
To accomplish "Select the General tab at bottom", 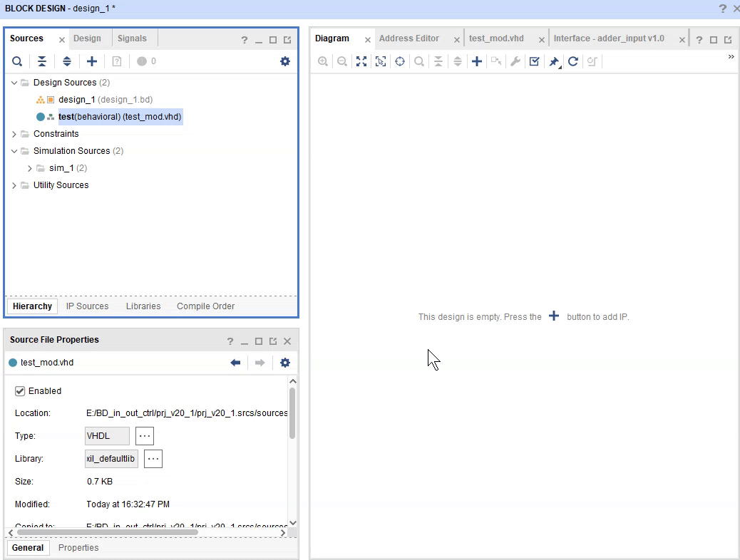I will [x=27, y=548].
